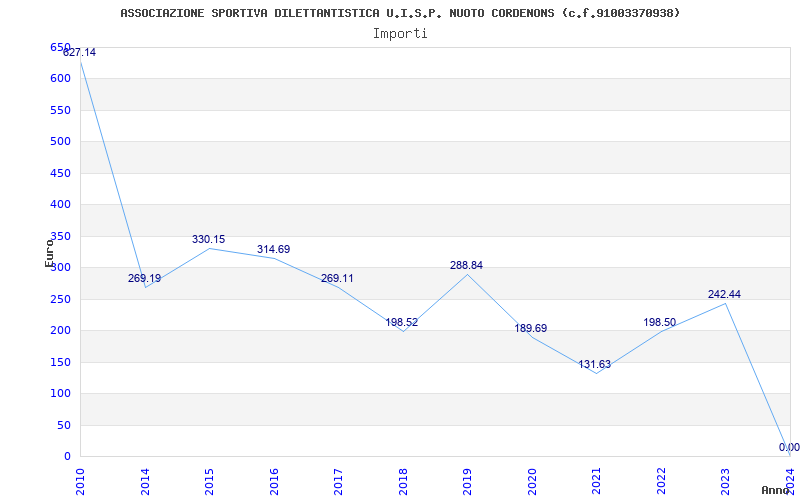Click the 2022 year axis label
Image resolution: width=800 pixels, height=500 pixels.
pyautogui.click(x=661, y=481)
